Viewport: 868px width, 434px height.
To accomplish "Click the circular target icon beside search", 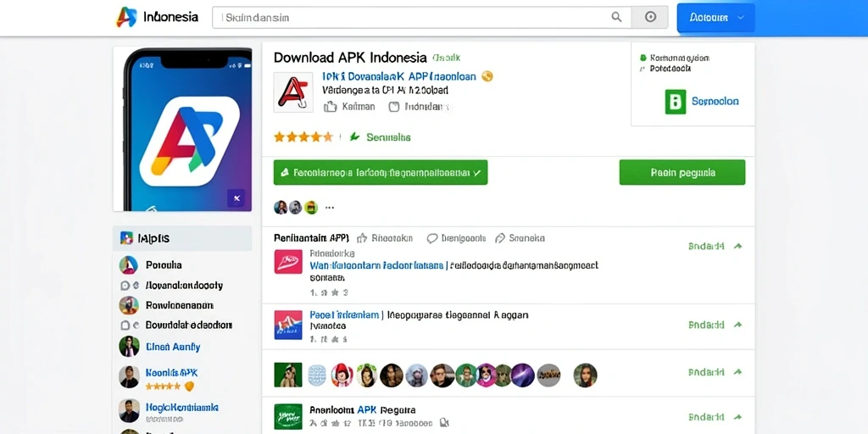I will coord(650,17).
